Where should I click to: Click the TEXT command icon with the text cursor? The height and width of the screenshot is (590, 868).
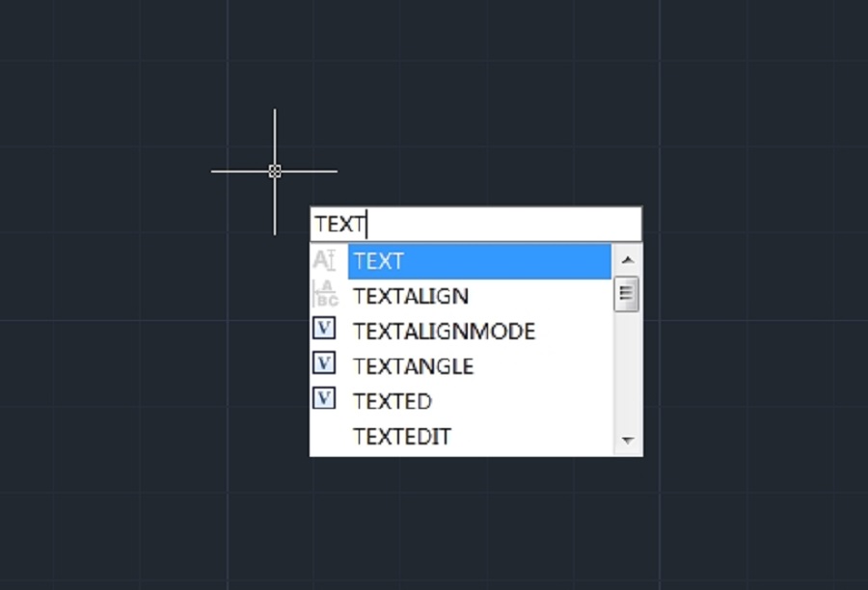(x=326, y=258)
